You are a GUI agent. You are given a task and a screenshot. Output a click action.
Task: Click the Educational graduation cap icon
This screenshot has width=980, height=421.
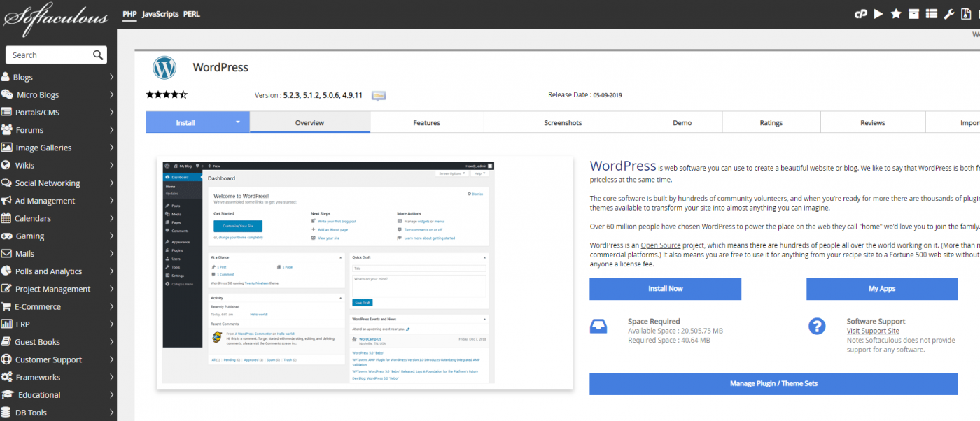[8, 394]
